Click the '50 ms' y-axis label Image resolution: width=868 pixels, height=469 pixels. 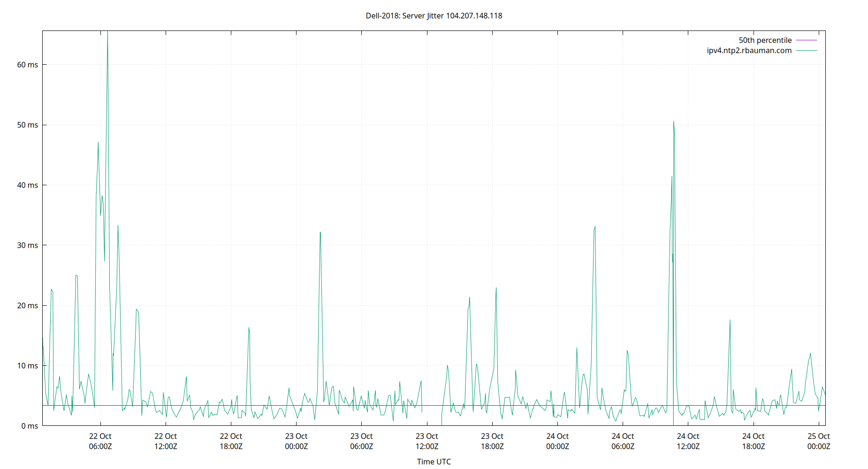[28, 125]
